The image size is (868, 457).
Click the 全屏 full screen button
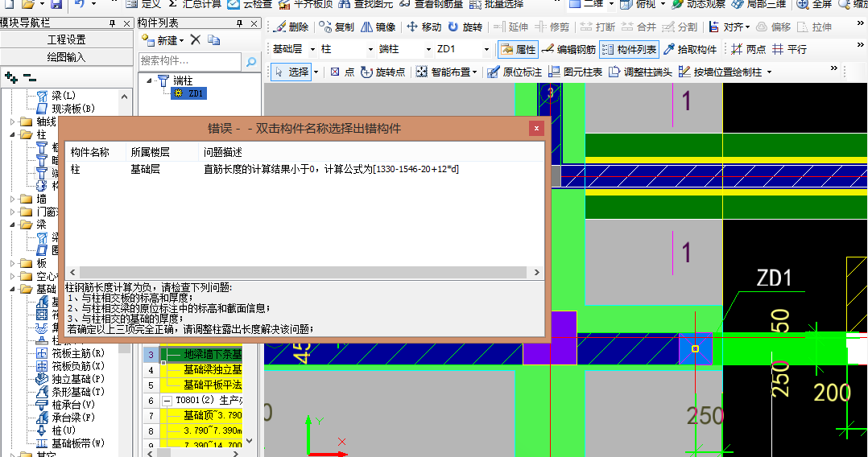click(x=814, y=4)
